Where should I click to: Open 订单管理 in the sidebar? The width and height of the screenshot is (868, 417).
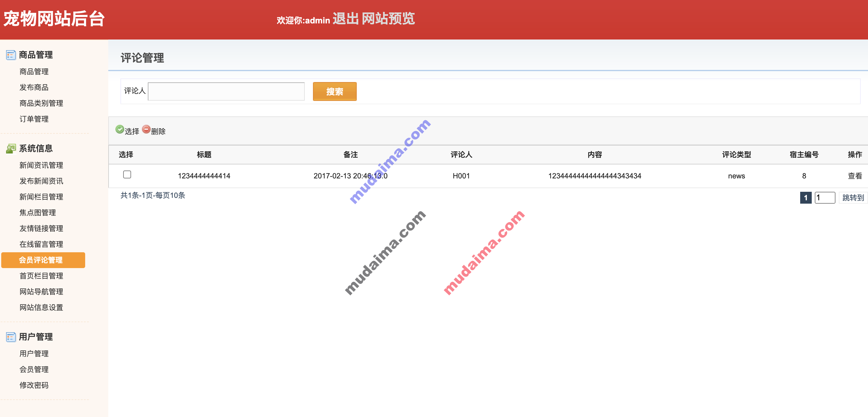(x=34, y=119)
